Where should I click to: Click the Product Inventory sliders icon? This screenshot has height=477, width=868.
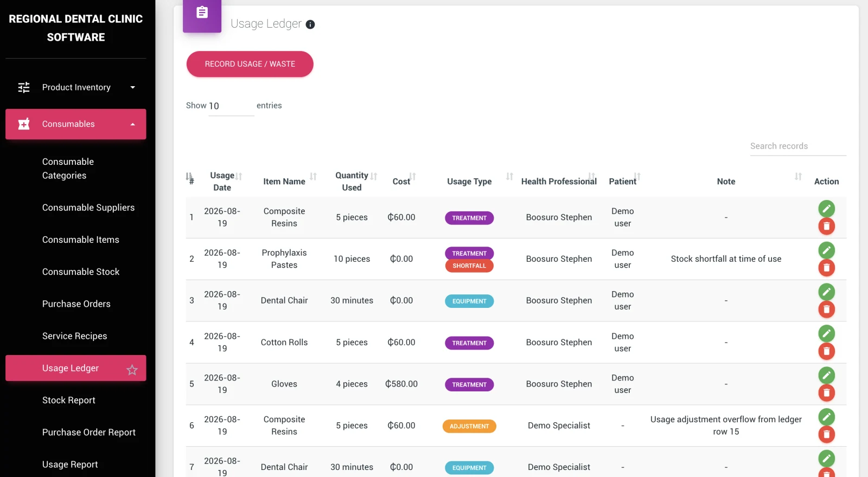(x=24, y=87)
